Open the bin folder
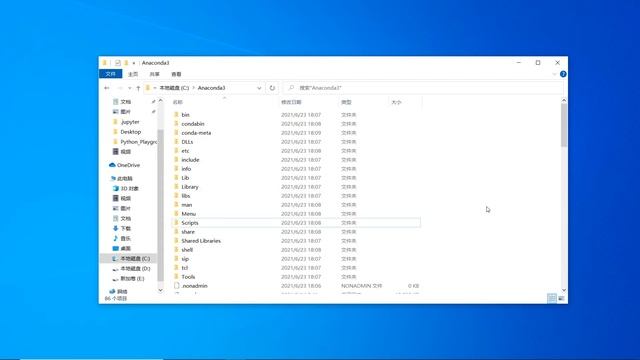The height and width of the screenshot is (360, 640). (185, 115)
